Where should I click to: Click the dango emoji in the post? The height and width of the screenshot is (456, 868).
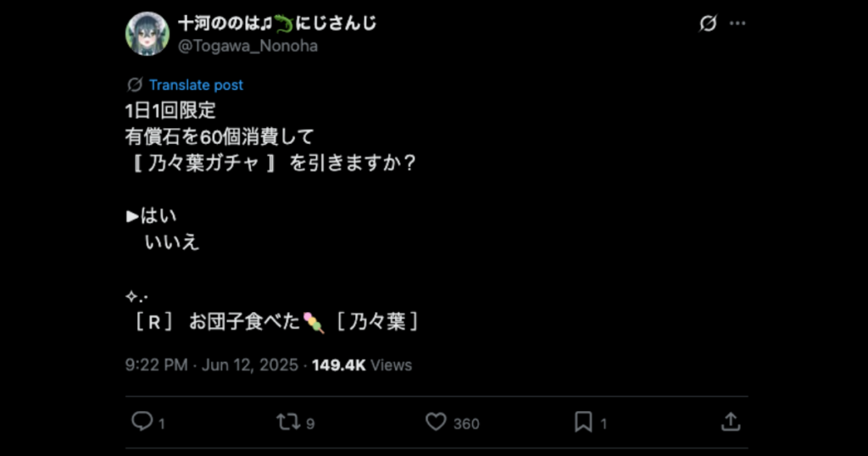(x=314, y=323)
